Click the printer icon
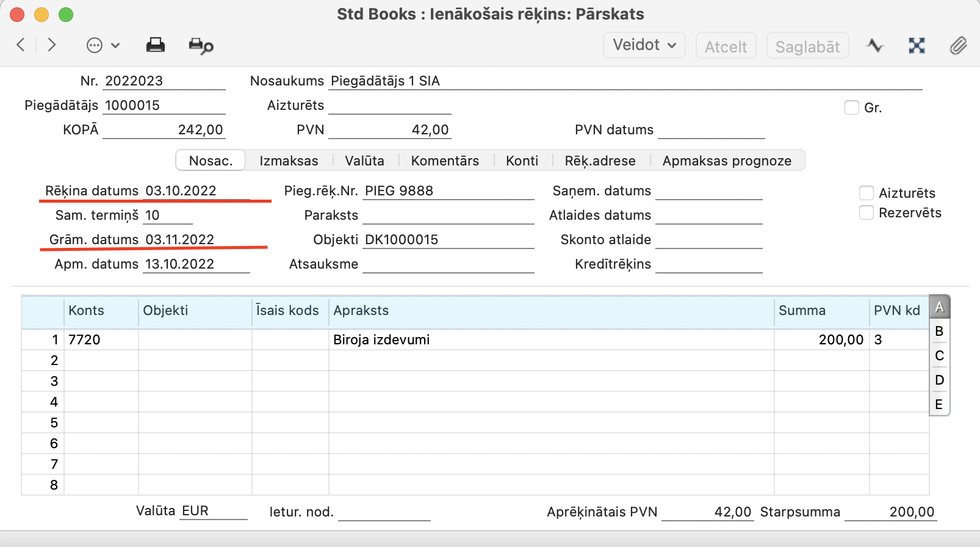Viewport: 980px width, 547px height. pos(156,45)
